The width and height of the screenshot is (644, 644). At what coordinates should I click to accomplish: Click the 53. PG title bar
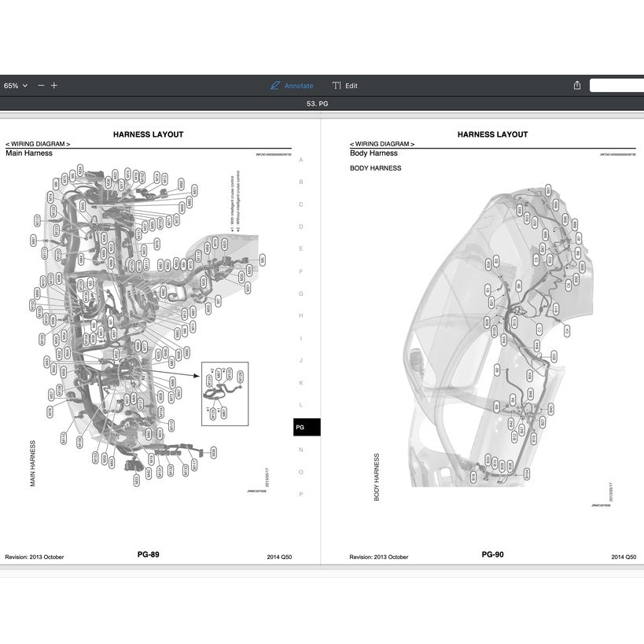(x=318, y=102)
